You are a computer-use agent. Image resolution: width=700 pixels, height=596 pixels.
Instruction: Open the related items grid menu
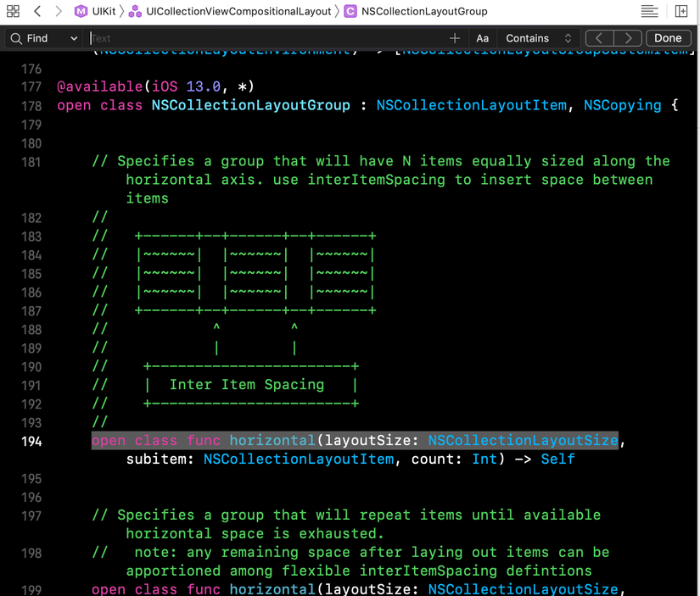pos(13,11)
